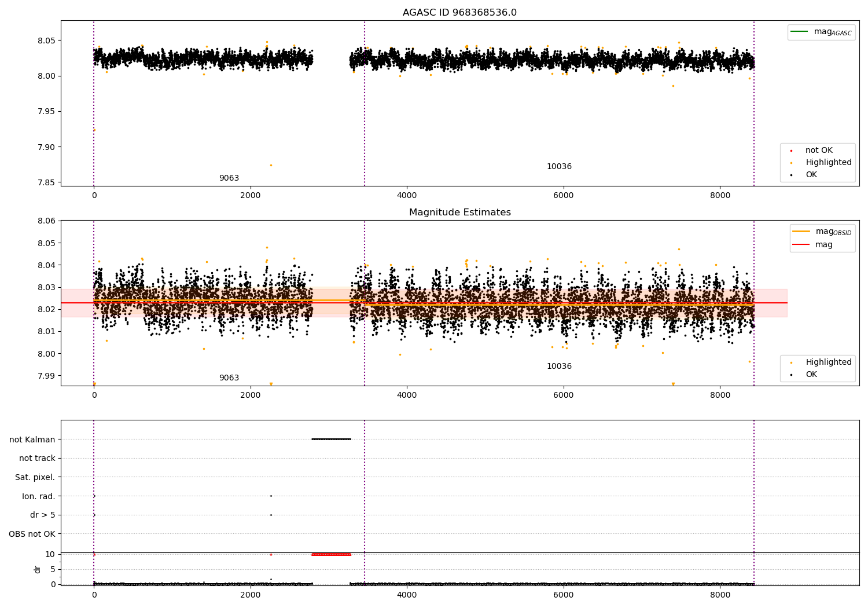The image size is (868, 608).
Task: Click Highlighted in the top plot legend
Action: [828, 163]
